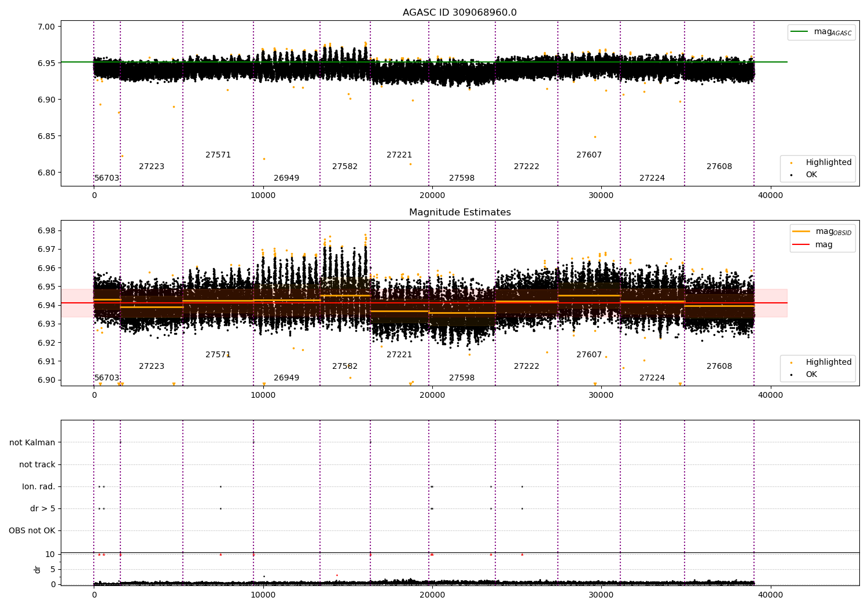Click obsid label 27221 in top plot
The height and width of the screenshot is (608, 868).
tap(399, 155)
